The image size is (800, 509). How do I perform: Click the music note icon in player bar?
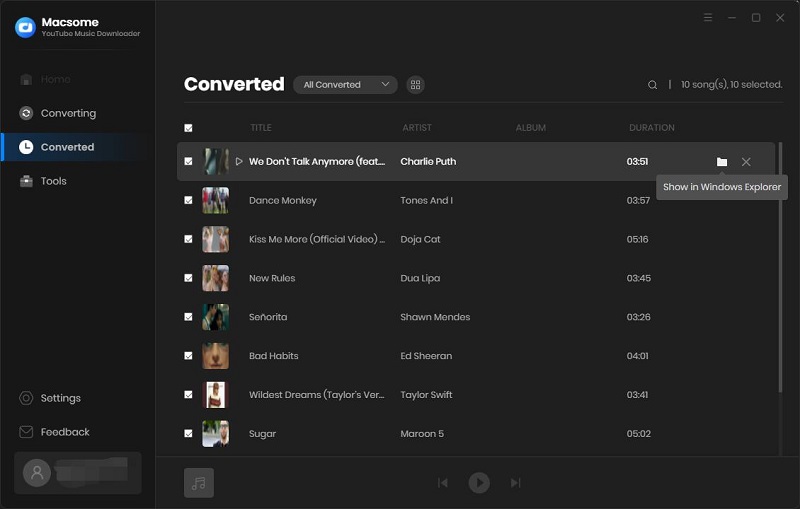click(199, 482)
